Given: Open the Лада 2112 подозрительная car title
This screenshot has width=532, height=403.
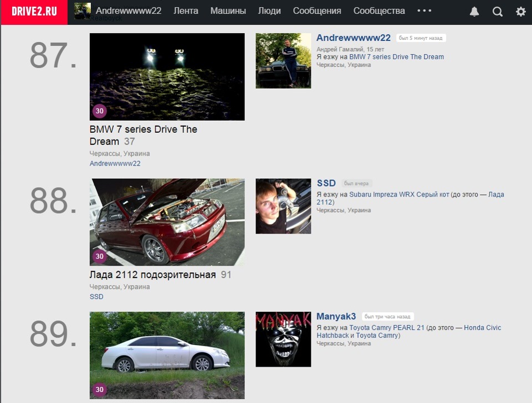Looking at the screenshot, I should tap(153, 275).
